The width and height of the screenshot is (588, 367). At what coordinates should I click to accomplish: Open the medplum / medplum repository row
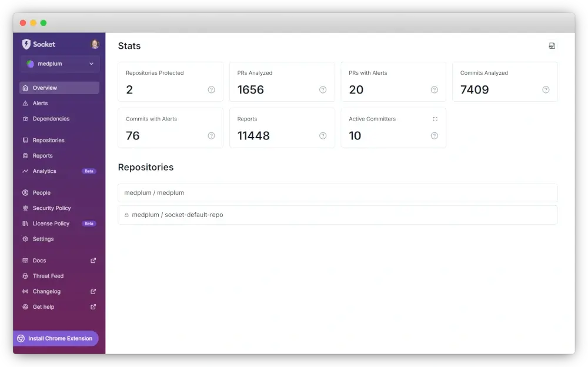coord(338,192)
